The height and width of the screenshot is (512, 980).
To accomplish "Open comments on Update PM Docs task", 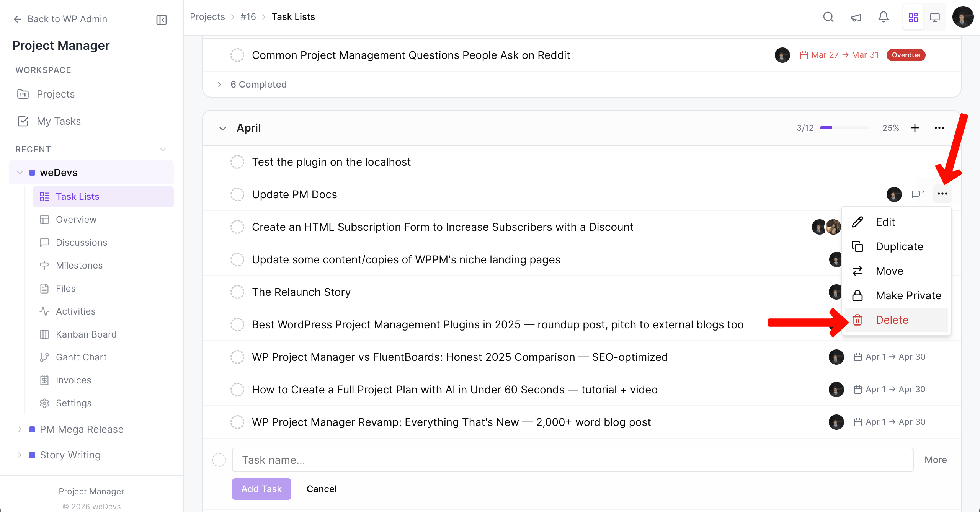I will tap(918, 194).
